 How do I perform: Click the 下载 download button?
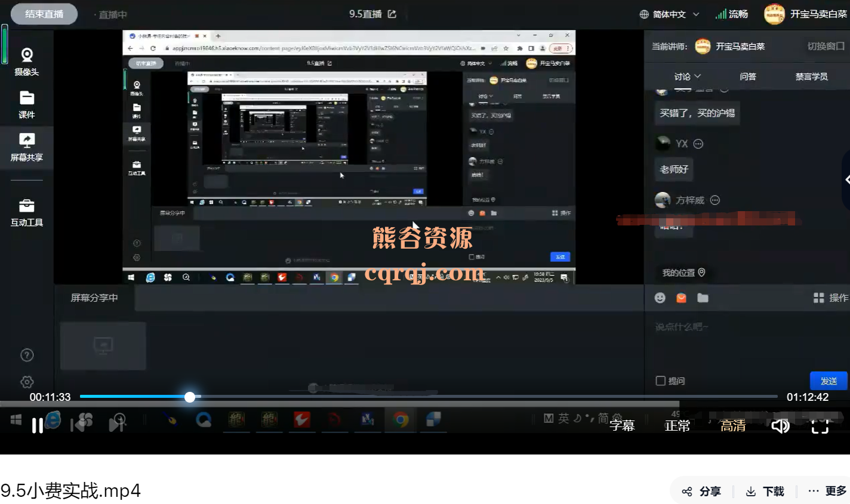click(x=765, y=491)
